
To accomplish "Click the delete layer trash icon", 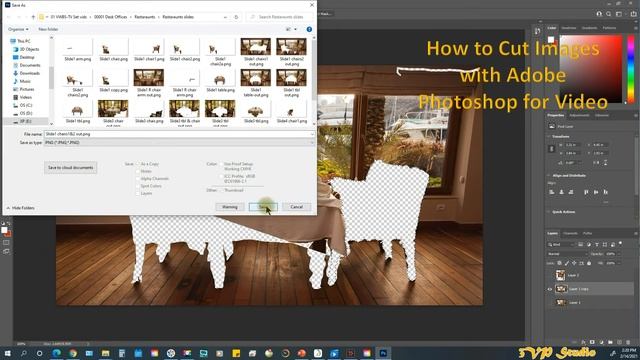I will pos(627,342).
